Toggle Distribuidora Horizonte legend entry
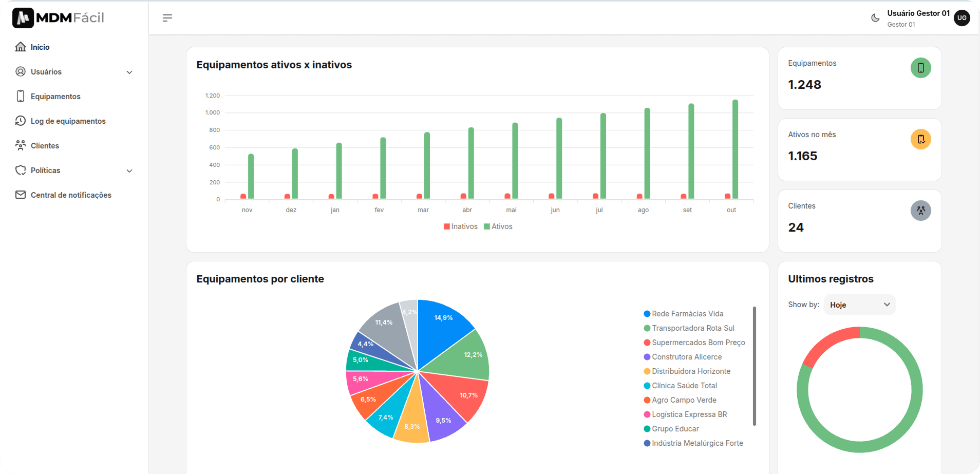Viewport: 980px width, 474px height. pos(687,371)
